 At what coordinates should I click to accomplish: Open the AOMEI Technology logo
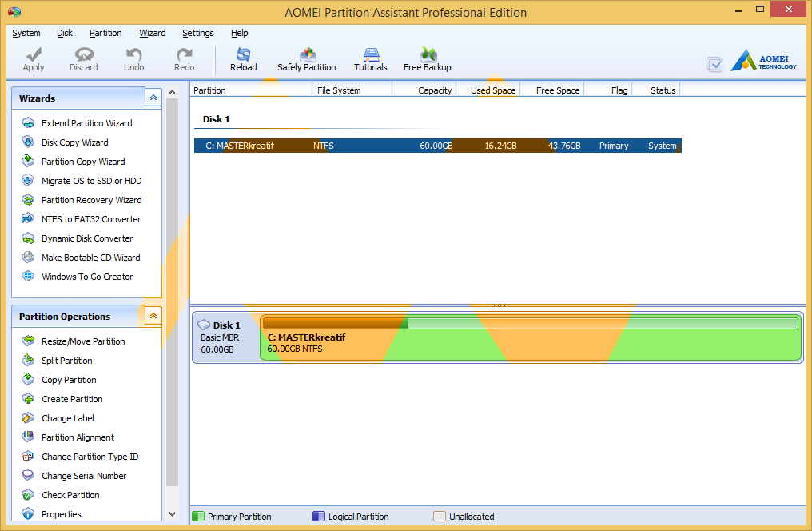pyautogui.click(x=764, y=60)
